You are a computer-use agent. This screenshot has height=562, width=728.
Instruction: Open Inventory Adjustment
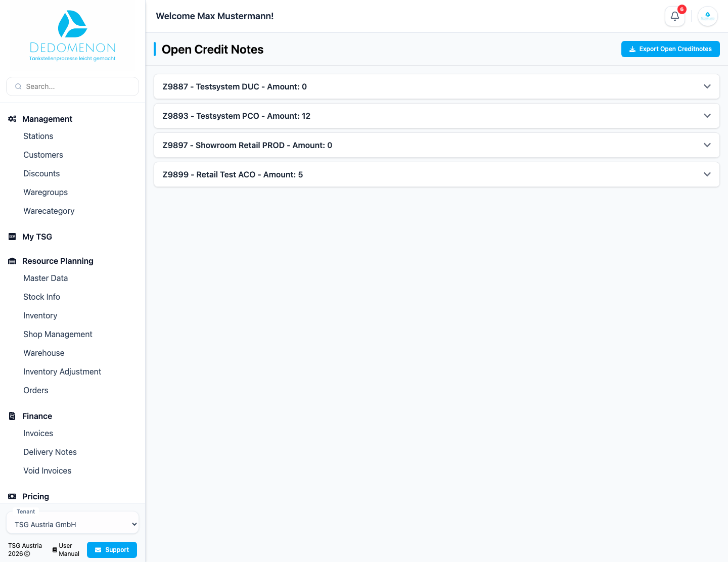62,371
